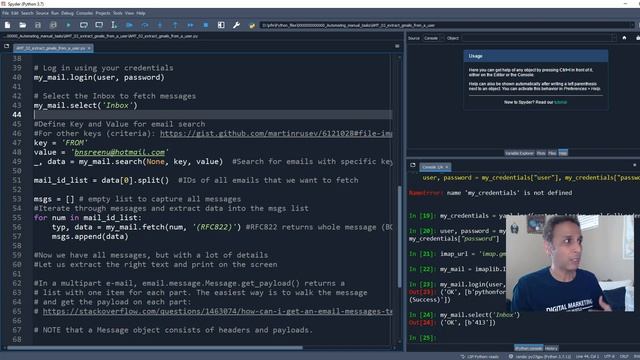Open the File menu
The image size is (640, 360).
point(5,13)
